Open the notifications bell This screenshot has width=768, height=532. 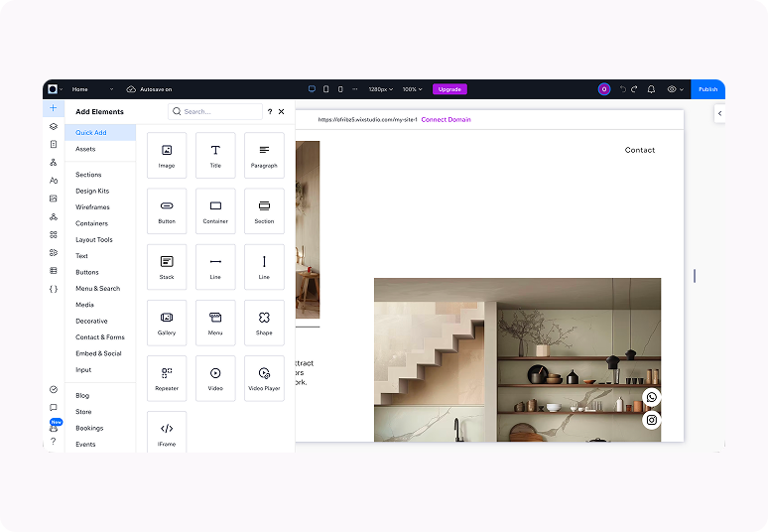pos(651,89)
